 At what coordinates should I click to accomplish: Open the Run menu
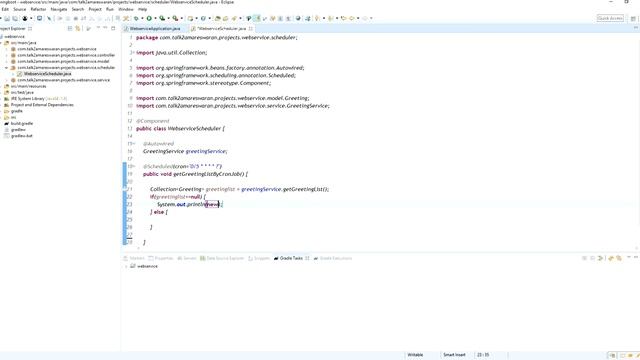110,9
